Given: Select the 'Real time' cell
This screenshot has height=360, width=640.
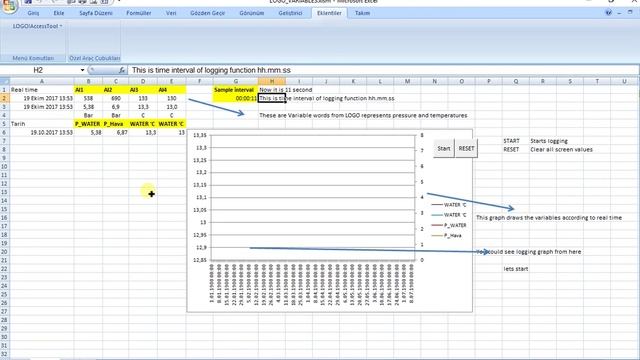Looking at the screenshot, I should (x=42, y=89).
